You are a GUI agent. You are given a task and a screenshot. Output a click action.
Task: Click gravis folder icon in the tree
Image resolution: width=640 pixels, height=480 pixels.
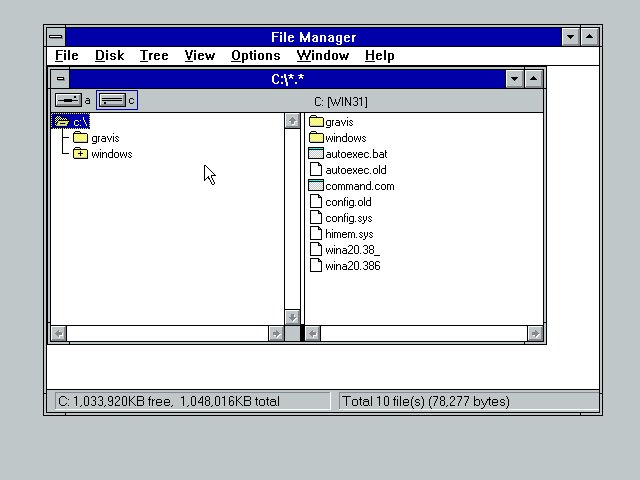(x=80, y=138)
